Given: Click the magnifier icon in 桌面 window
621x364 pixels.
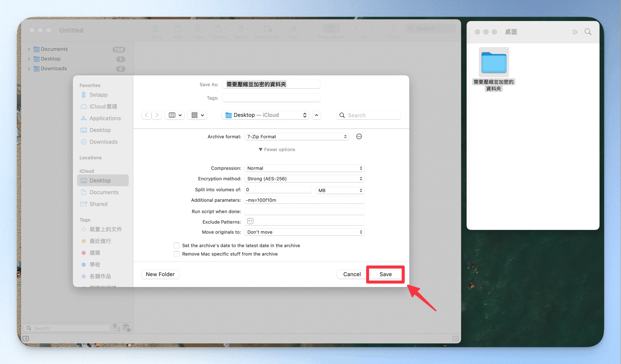Looking at the screenshot, I should (x=588, y=32).
